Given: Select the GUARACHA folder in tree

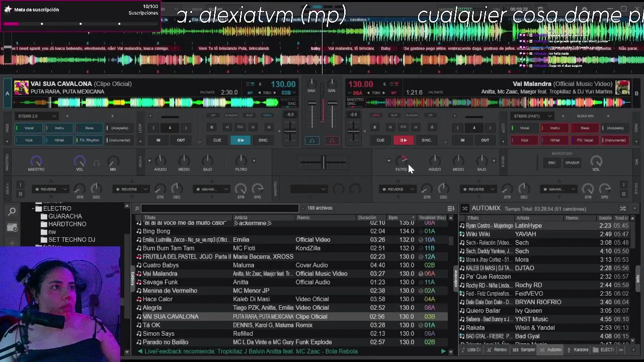Looking at the screenshot, I should tap(65, 216).
